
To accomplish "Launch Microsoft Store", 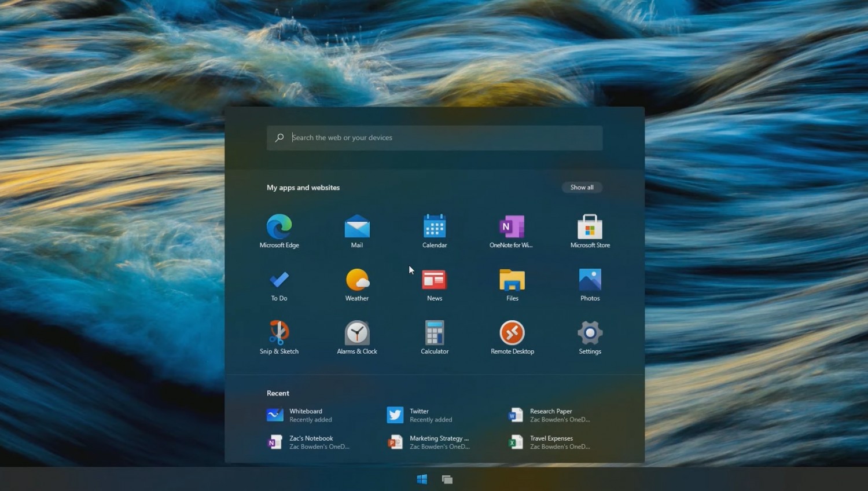I will click(590, 231).
